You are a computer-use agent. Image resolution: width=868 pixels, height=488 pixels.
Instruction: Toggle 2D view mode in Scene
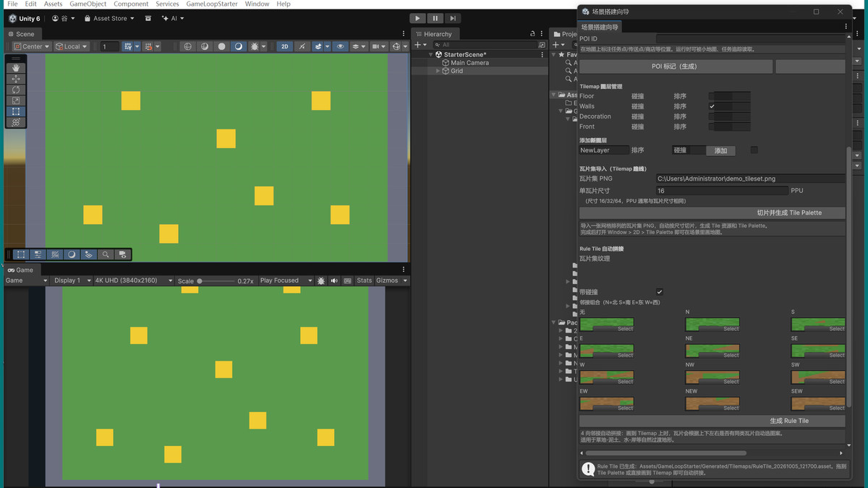285,46
